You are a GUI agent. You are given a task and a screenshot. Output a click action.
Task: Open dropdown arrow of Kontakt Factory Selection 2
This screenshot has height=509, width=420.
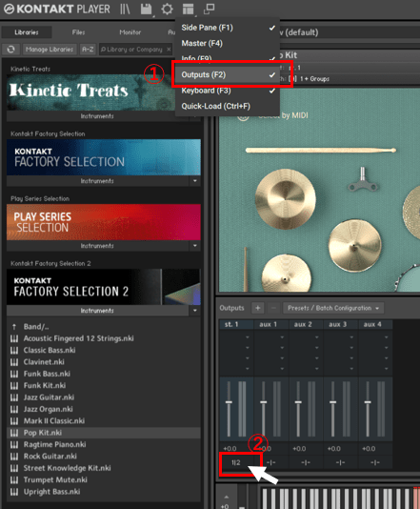[x=195, y=311]
